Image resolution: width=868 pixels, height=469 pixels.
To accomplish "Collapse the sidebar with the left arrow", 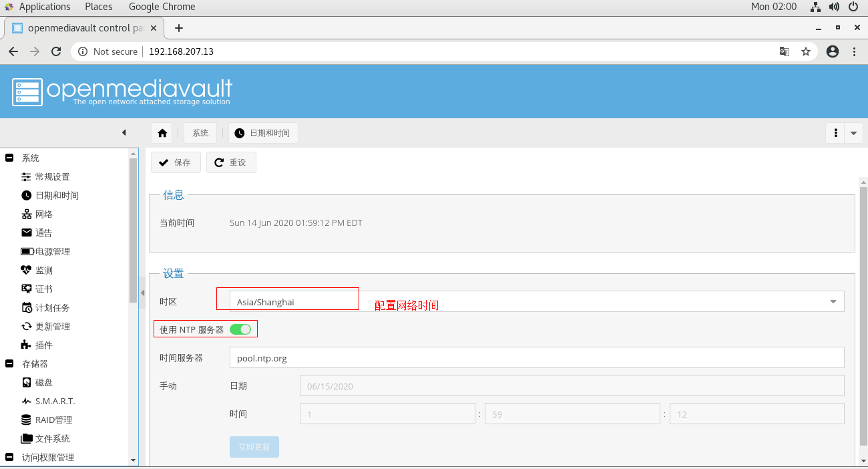I will 124,133.
